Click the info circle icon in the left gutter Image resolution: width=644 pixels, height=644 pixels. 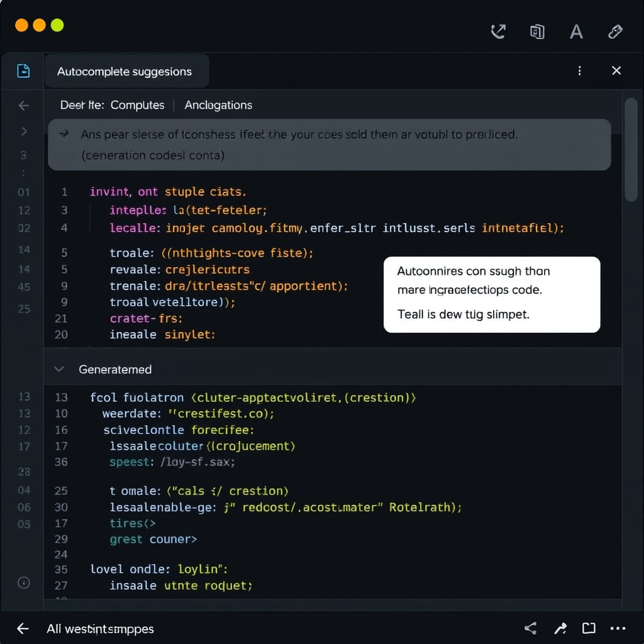click(24, 582)
